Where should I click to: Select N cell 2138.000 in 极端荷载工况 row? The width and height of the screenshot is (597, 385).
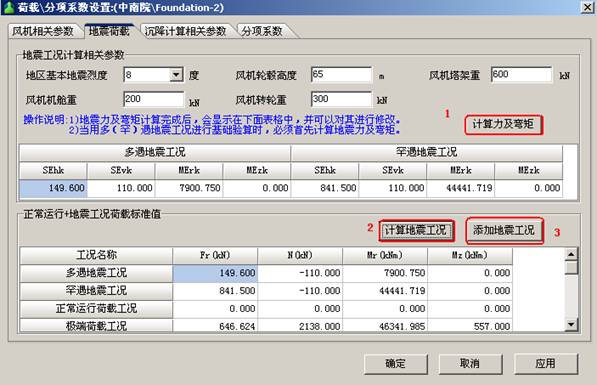[300, 326]
